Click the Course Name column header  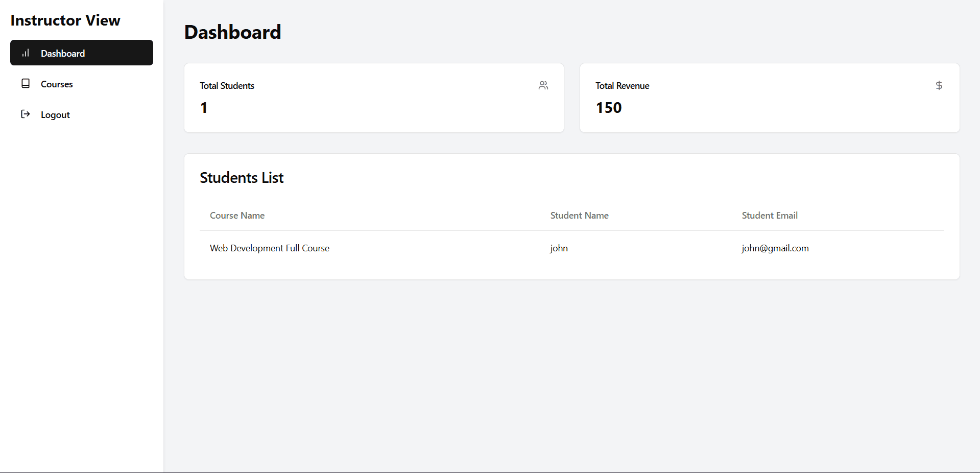click(x=237, y=216)
